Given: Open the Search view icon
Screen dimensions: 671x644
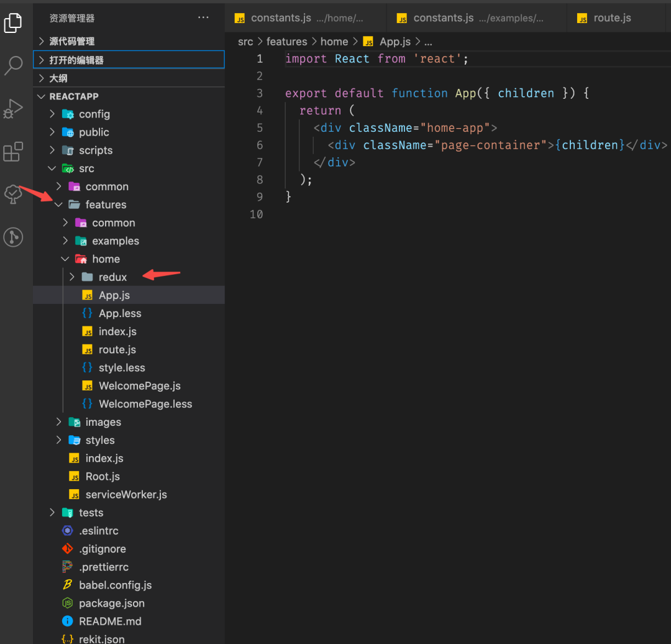Looking at the screenshot, I should pos(13,65).
